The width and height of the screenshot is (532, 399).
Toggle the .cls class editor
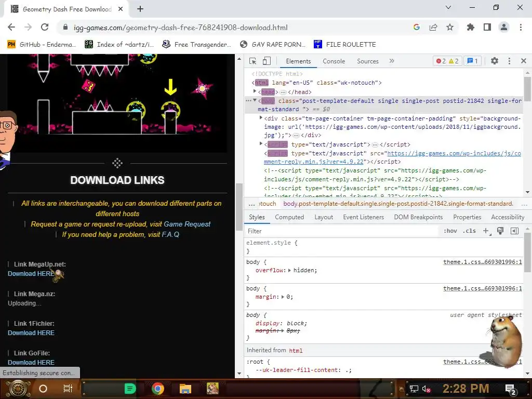[x=469, y=231]
